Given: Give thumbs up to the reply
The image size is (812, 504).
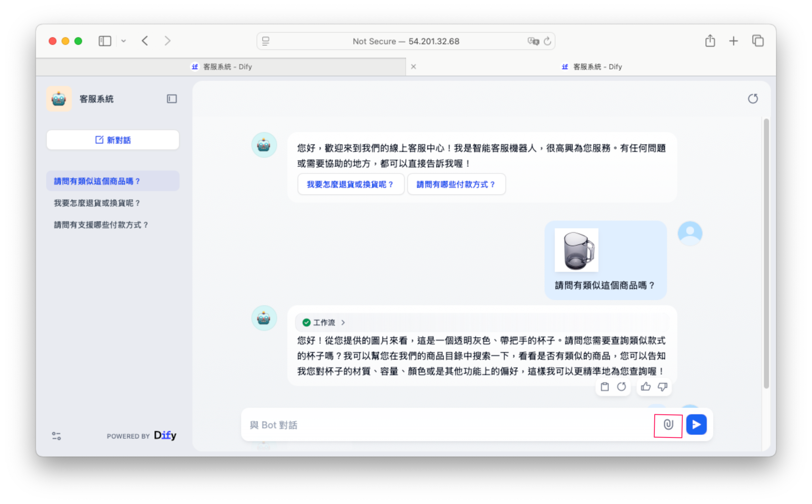Looking at the screenshot, I should (x=646, y=387).
